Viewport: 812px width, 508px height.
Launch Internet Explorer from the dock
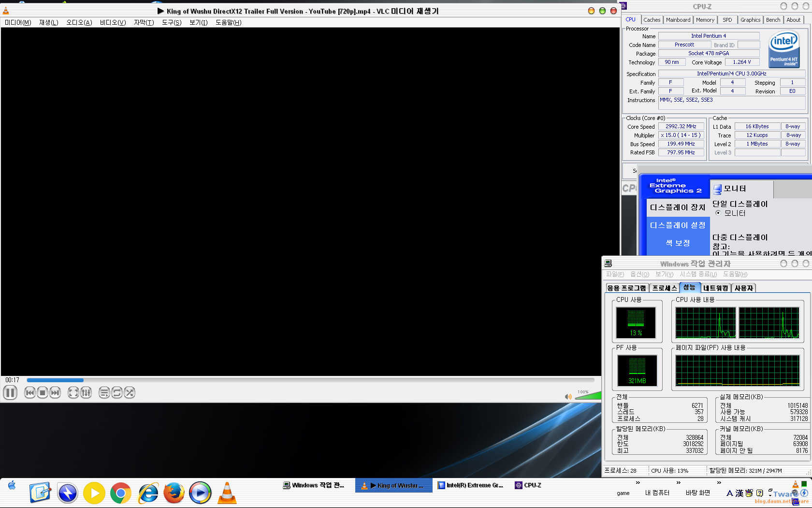pyautogui.click(x=148, y=493)
